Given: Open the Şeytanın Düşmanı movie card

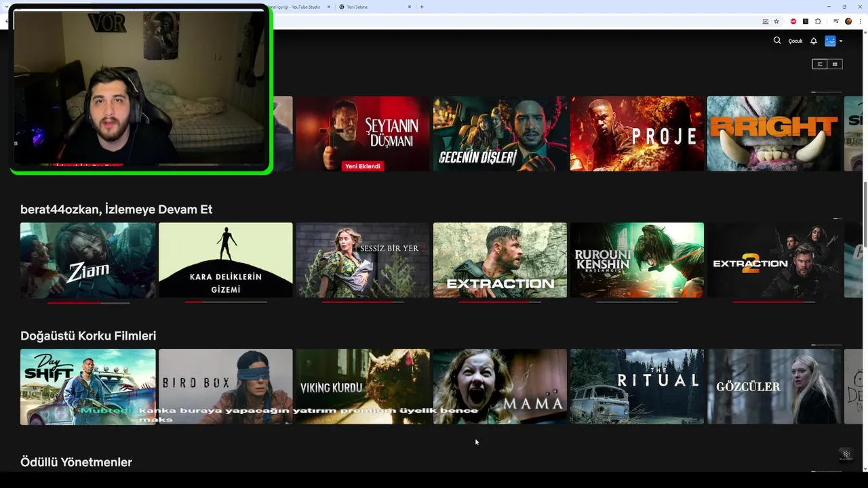Looking at the screenshot, I should click(x=363, y=134).
